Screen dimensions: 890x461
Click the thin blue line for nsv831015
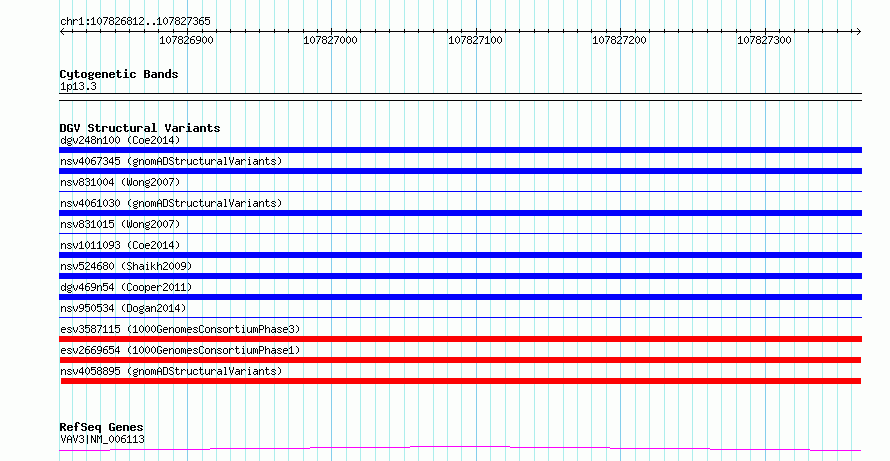460,233
